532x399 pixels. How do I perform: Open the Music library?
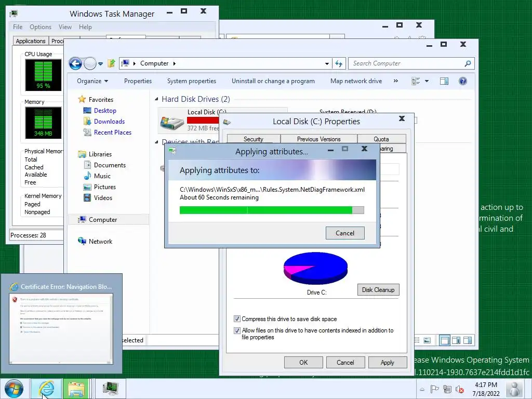tap(102, 176)
